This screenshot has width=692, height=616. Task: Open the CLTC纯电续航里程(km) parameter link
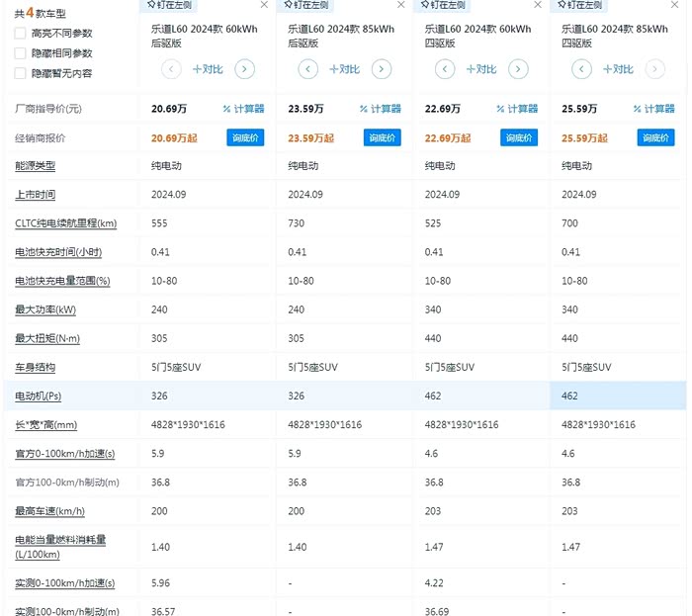pos(66,223)
